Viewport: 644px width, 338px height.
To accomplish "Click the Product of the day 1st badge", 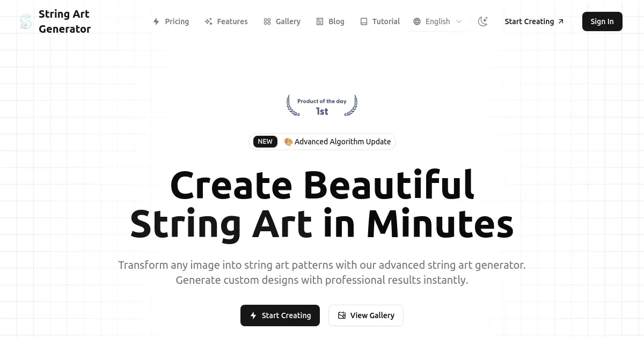I will click(321, 105).
